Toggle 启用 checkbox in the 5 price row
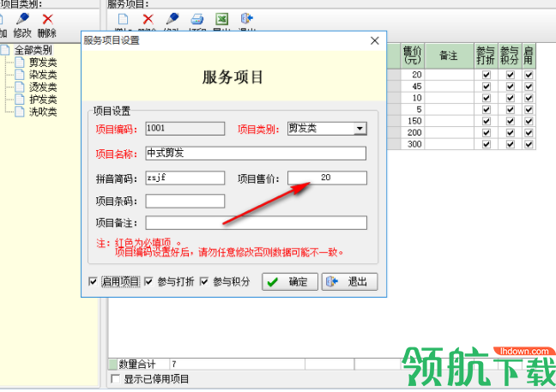The image size is (556, 392). (529, 110)
